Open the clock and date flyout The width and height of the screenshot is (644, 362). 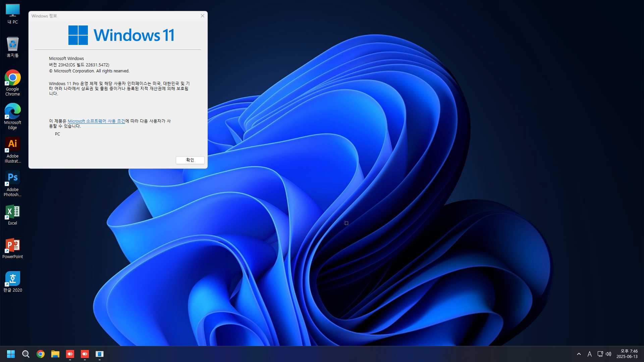pyautogui.click(x=627, y=354)
